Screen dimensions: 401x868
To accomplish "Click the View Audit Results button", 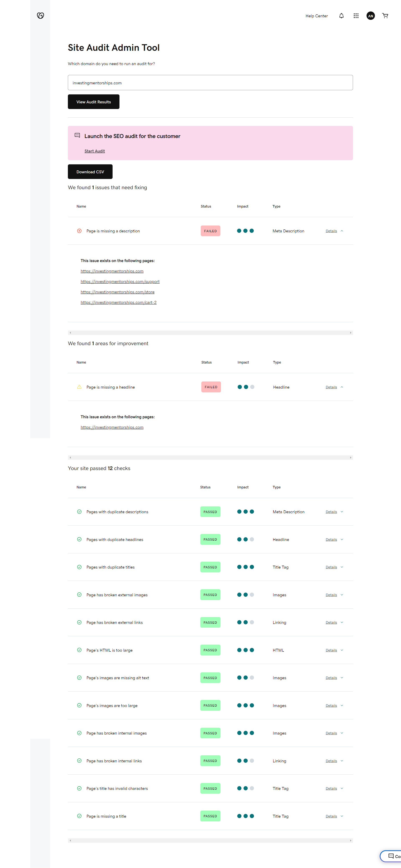I will point(93,102).
